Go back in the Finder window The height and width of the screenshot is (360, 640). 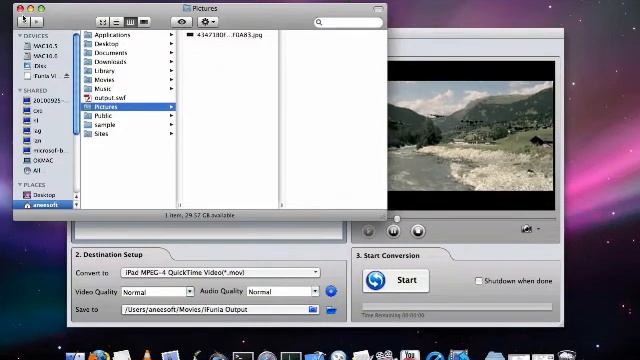(x=23, y=22)
